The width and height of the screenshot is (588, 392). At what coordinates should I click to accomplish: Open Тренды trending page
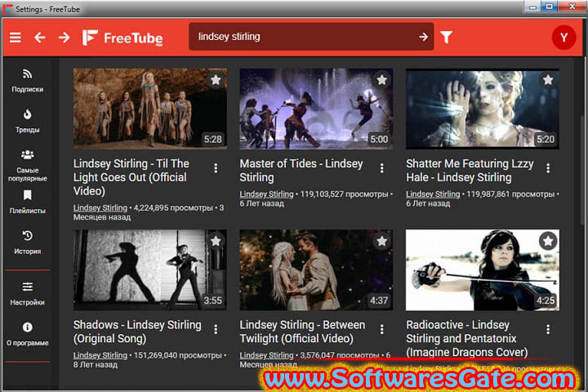coord(28,121)
